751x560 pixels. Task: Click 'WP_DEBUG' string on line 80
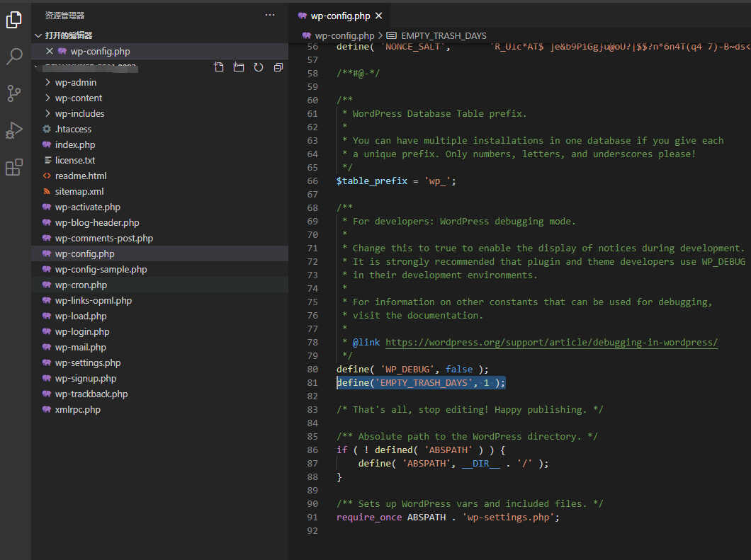click(407, 369)
